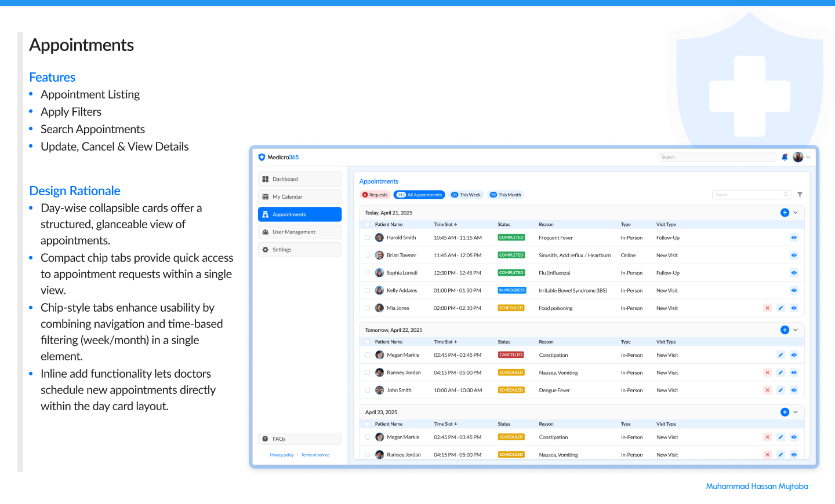This screenshot has width=835, height=504.
Task: Collapse the Today, April 21 day card
Action: [794, 213]
